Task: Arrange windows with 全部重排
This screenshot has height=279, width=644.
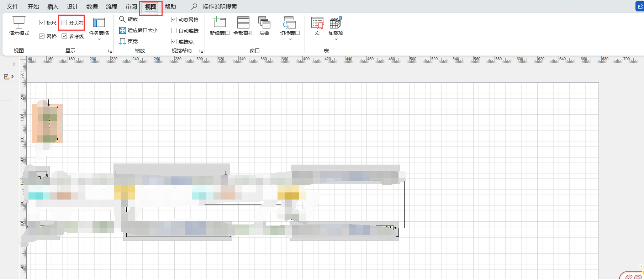Action: click(x=243, y=26)
